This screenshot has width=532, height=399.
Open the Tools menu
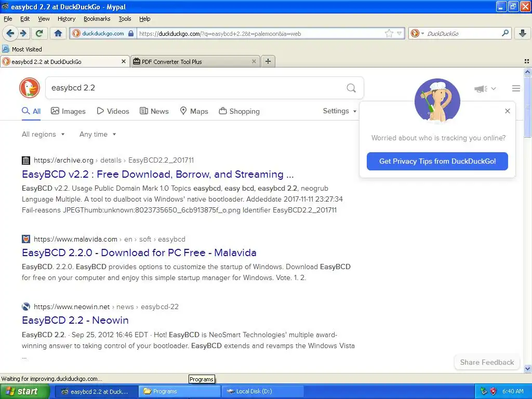(x=125, y=19)
